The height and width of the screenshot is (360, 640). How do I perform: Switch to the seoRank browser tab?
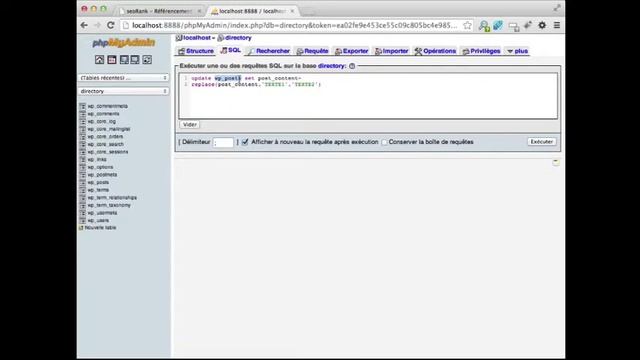point(159,11)
